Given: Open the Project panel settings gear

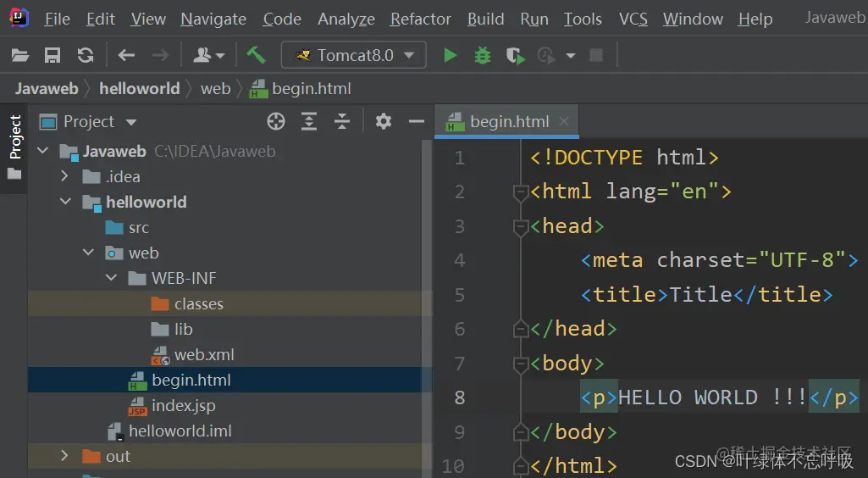Looking at the screenshot, I should coord(383,121).
